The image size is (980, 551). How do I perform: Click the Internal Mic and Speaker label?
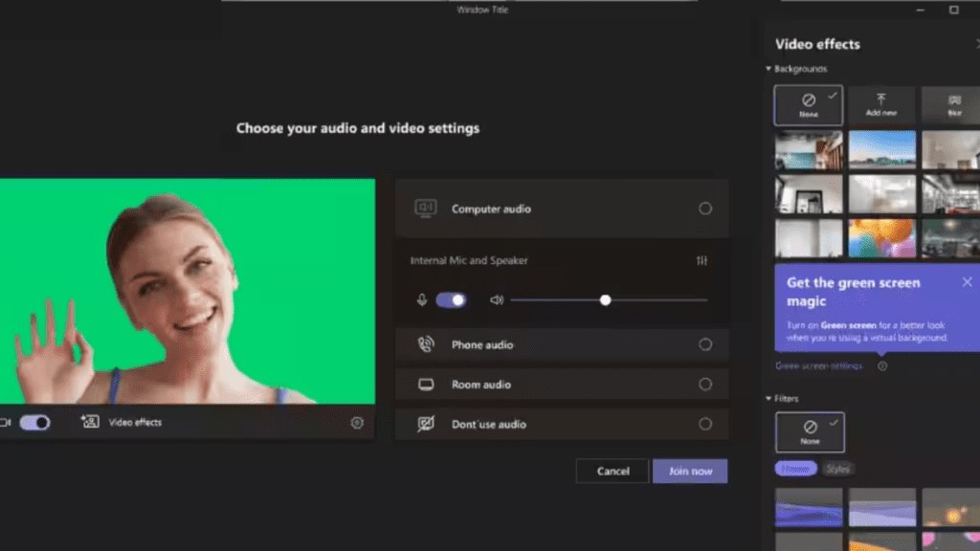[469, 260]
